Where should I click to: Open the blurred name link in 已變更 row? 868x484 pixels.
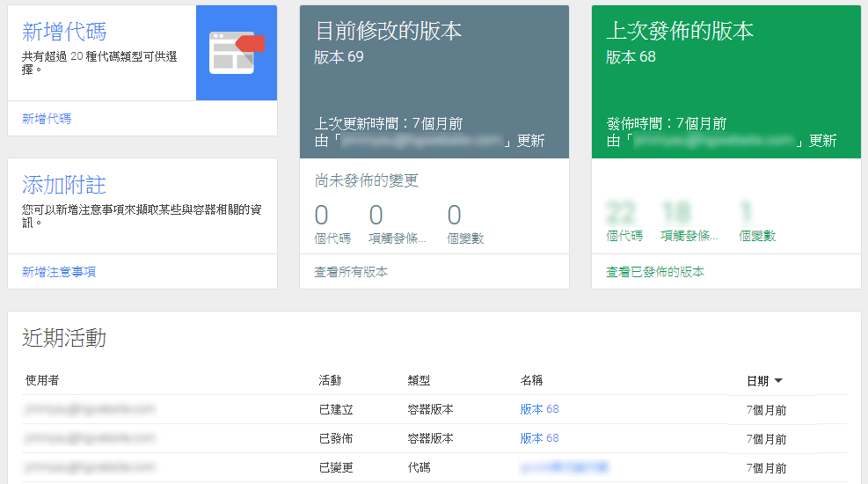(x=564, y=467)
